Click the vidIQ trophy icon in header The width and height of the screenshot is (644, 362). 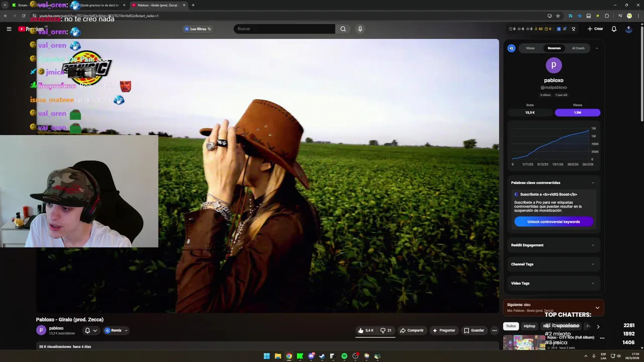tap(574, 29)
